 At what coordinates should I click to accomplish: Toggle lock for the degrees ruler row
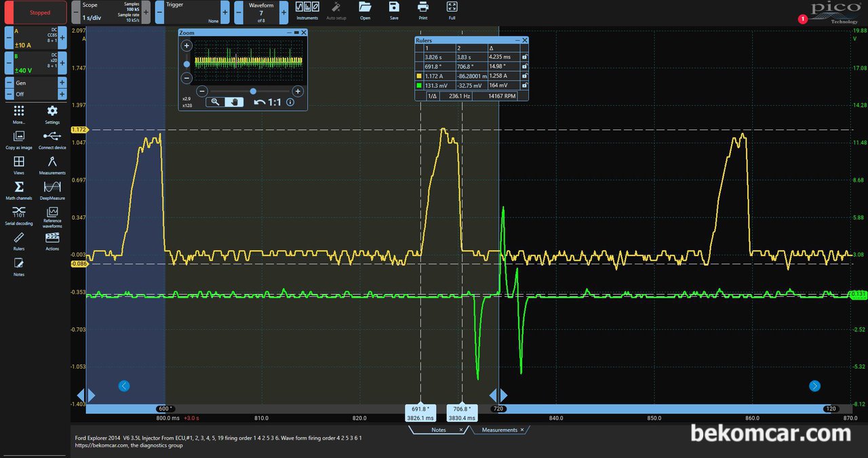coord(524,67)
